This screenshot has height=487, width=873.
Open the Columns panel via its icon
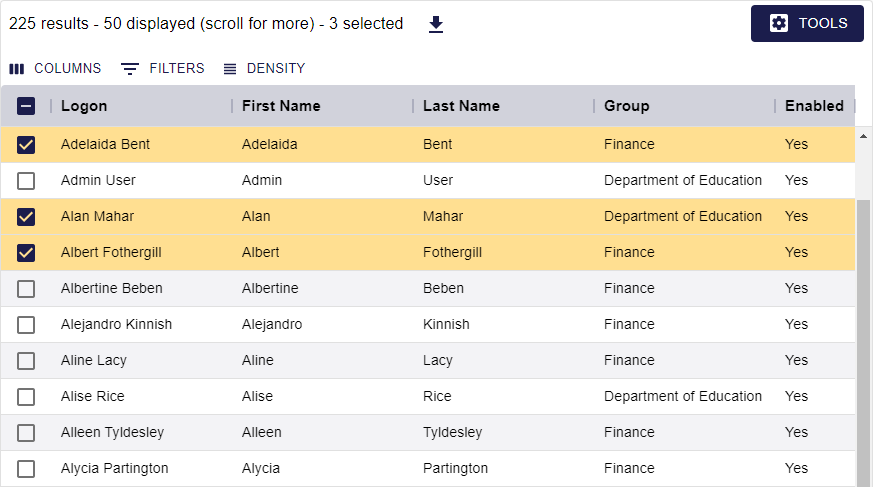(17, 68)
